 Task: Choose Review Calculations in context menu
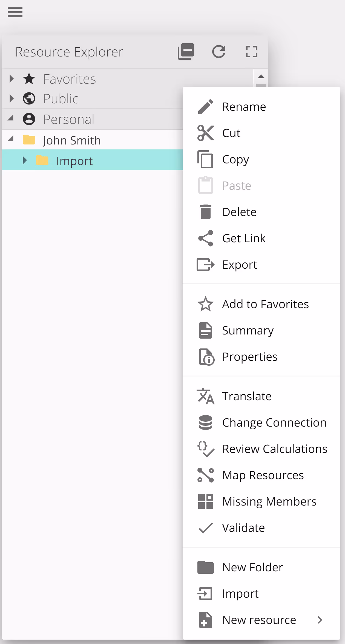[x=274, y=449]
